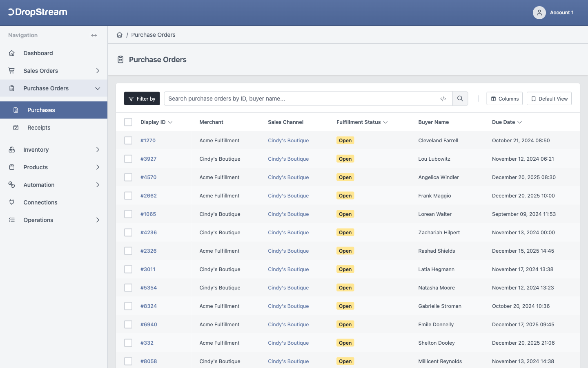
Task: Expand the Sales Orders submenu chevron
Action: coord(98,71)
